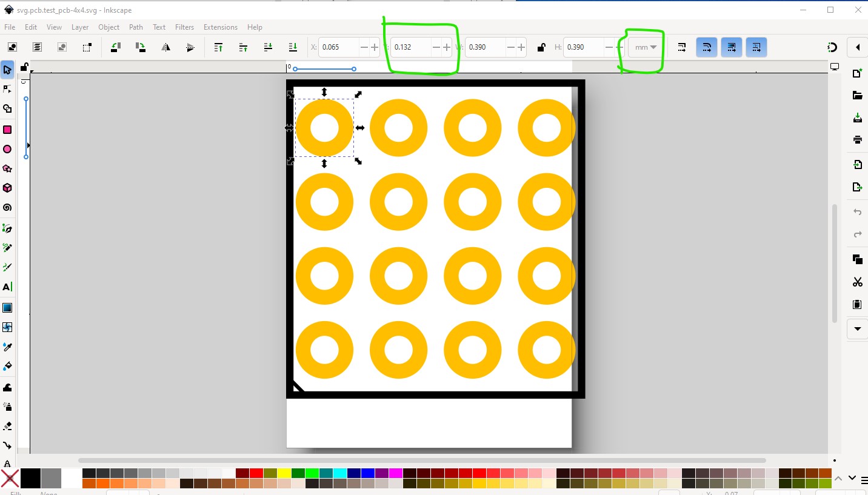868x495 pixels.
Task: Click the Height field showing 0.390
Action: coord(584,47)
